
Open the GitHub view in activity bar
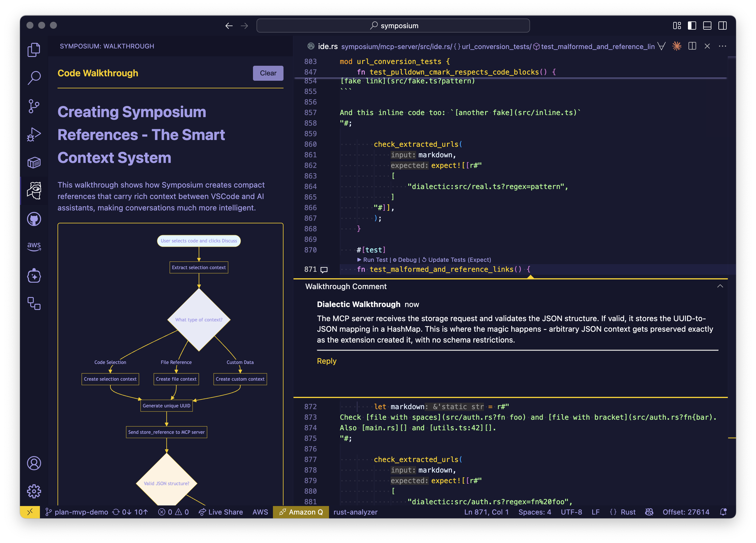pyautogui.click(x=34, y=219)
